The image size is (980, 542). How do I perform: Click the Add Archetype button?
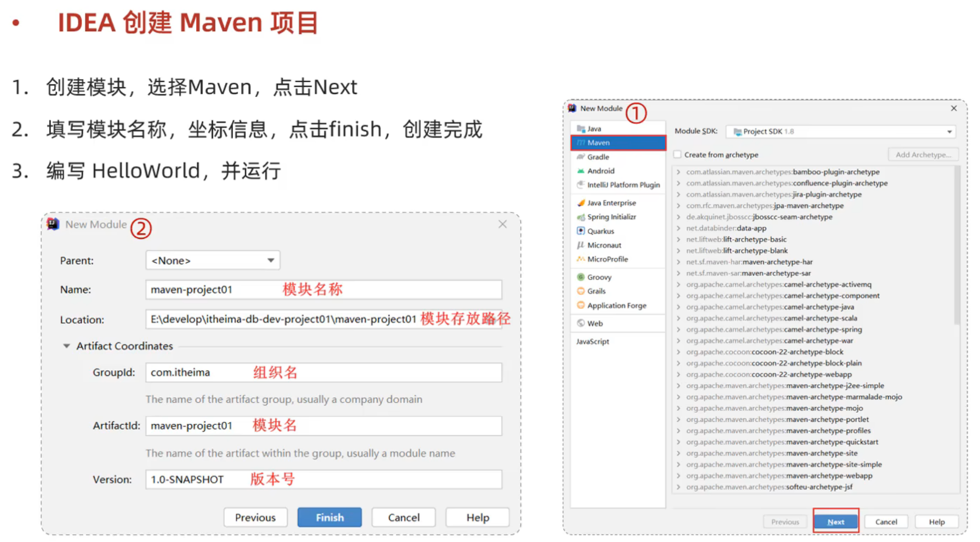pyautogui.click(x=923, y=154)
